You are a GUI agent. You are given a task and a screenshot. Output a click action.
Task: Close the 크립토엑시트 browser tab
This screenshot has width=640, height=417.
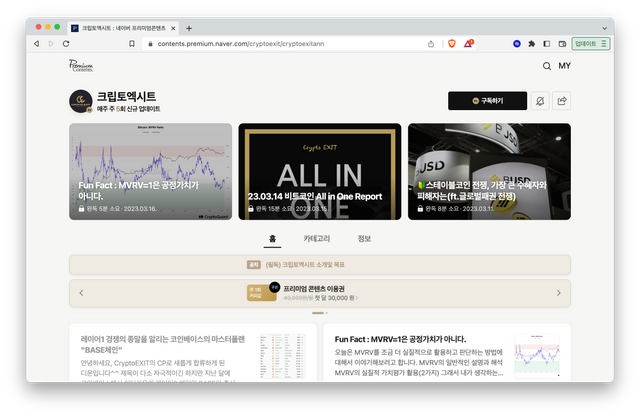pyautogui.click(x=173, y=28)
